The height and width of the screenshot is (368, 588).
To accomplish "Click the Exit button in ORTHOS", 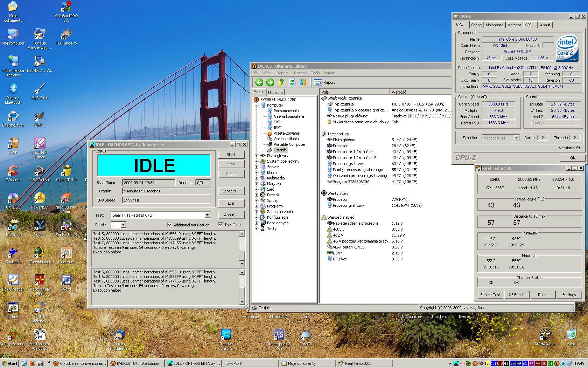I will point(231,203).
